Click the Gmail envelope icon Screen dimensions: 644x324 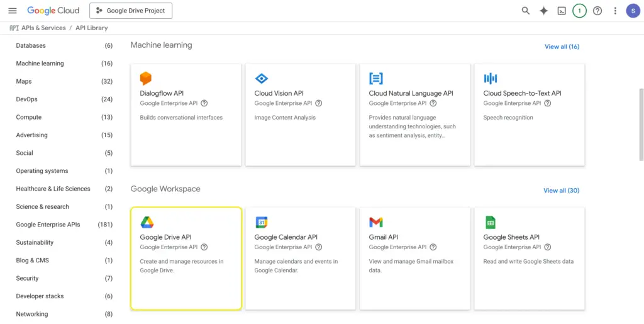click(376, 223)
